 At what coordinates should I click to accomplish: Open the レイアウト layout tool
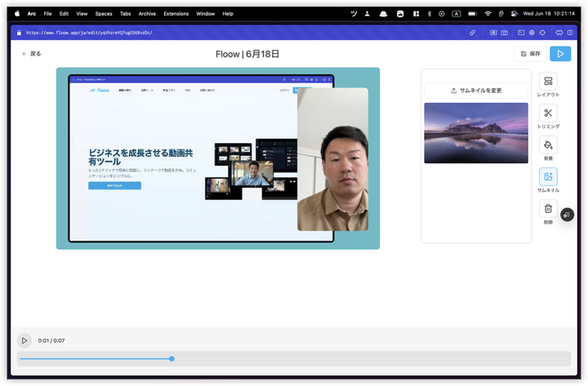(548, 82)
